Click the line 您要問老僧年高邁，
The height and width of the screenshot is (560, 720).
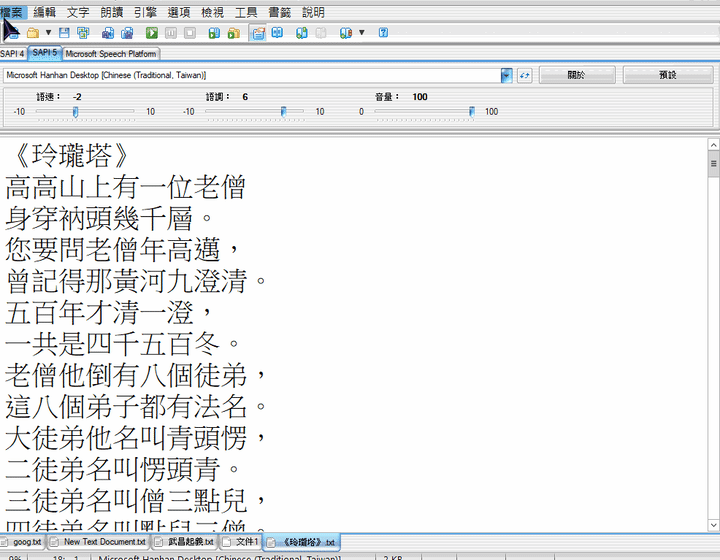(x=122, y=250)
